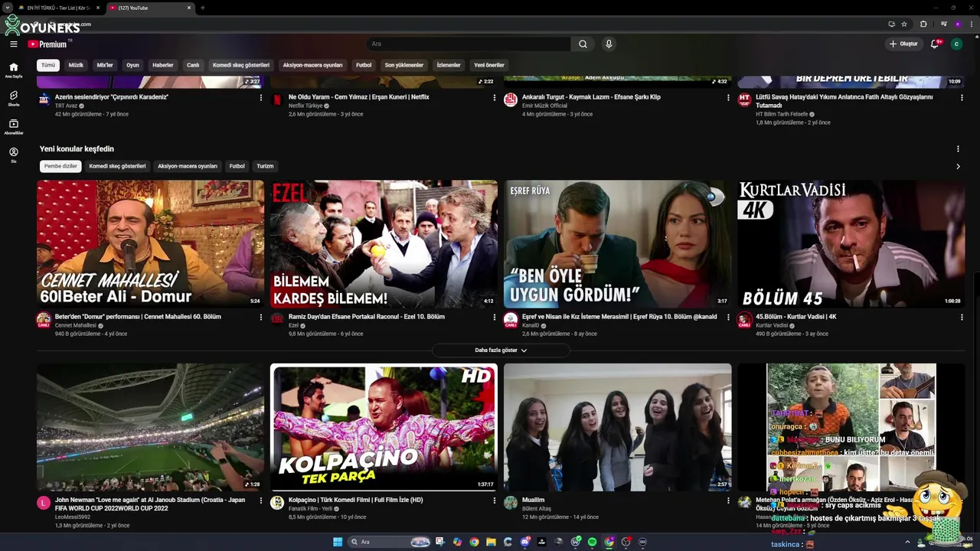Open Abonelikler subscriptions in sidebar
This screenshot has width=980, height=551.
13,127
